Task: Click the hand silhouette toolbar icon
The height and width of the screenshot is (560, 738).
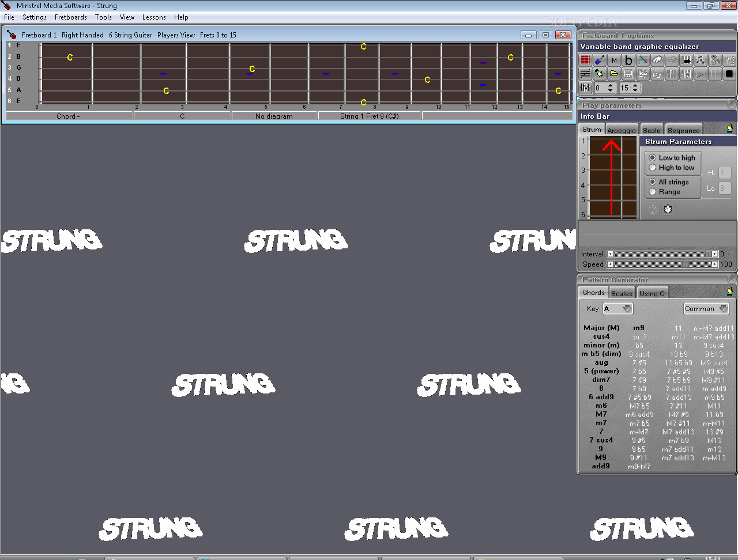Action: click(657, 60)
